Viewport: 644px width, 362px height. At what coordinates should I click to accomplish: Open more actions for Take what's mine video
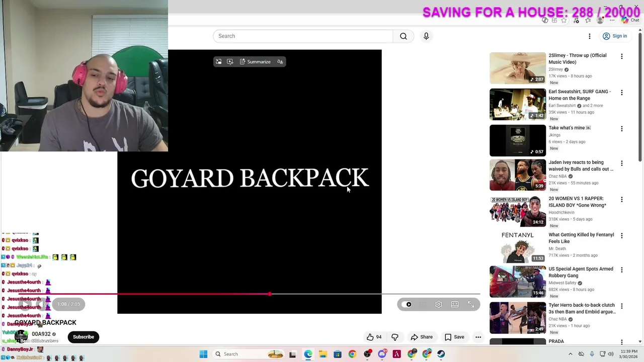622,129
